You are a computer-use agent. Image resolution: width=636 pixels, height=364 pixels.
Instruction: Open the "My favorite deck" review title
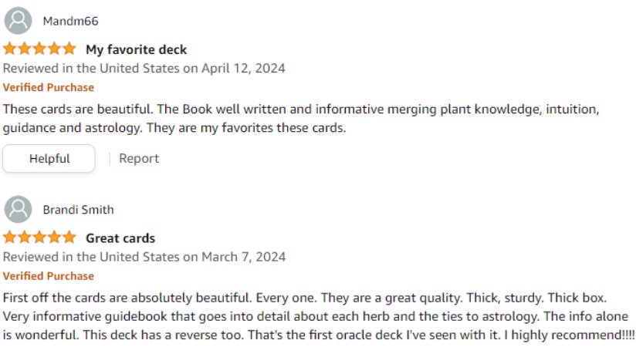[x=137, y=49]
